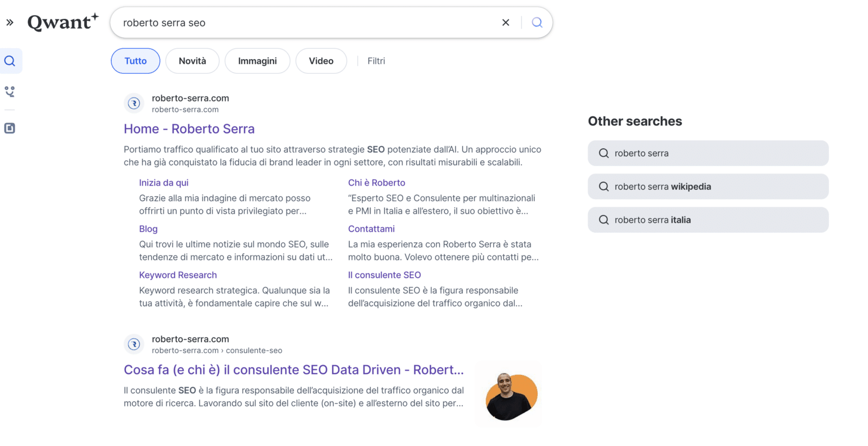868x446 pixels.
Task: Open the Blog sitelink
Action: pyautogui.click(x=148, y=229)
